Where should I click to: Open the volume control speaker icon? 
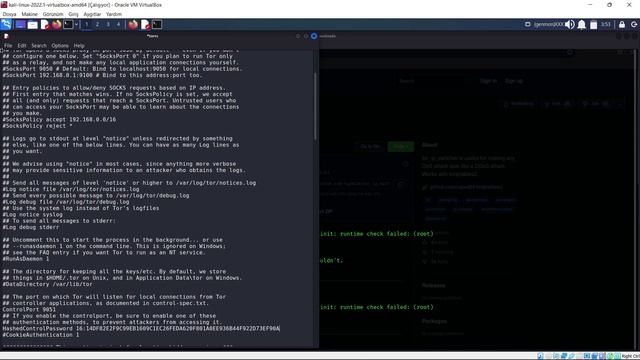570,24
